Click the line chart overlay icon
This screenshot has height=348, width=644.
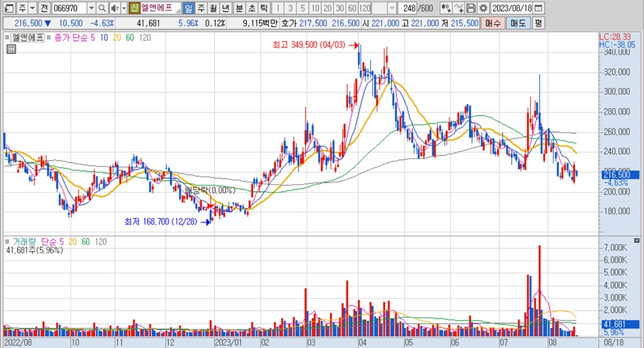click(459, 8)
